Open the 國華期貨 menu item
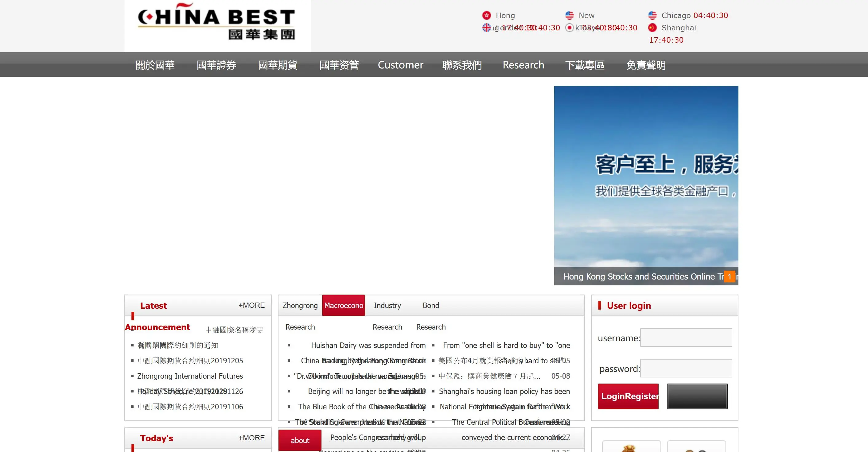This screenshot has width=868, height=452. pos(278,65)
